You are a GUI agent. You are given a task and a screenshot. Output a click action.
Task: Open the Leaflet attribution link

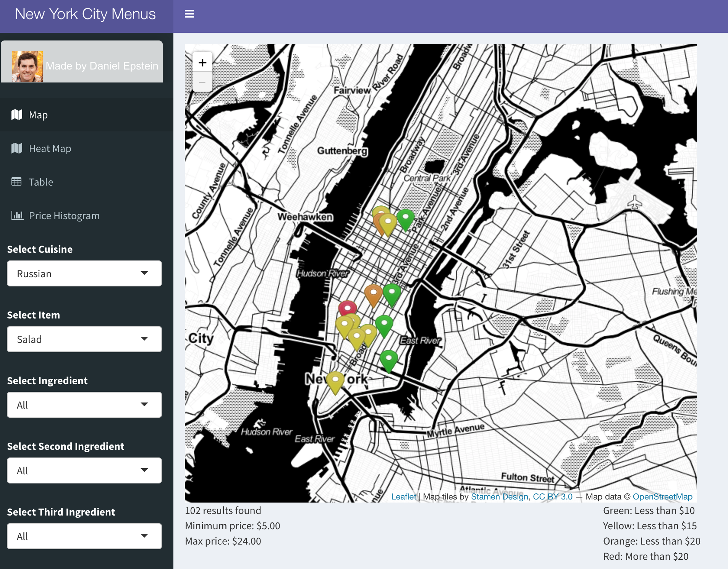(x=403, y=496)
